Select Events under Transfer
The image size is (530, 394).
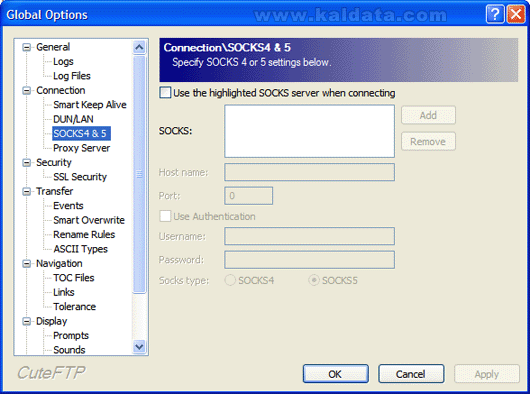click(68, 206)
